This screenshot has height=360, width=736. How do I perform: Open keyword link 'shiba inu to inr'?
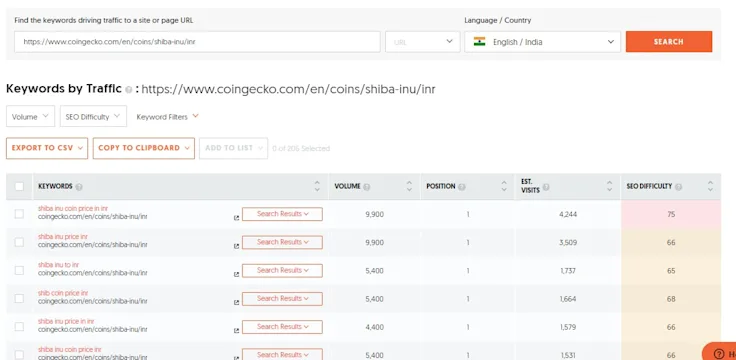58,265
